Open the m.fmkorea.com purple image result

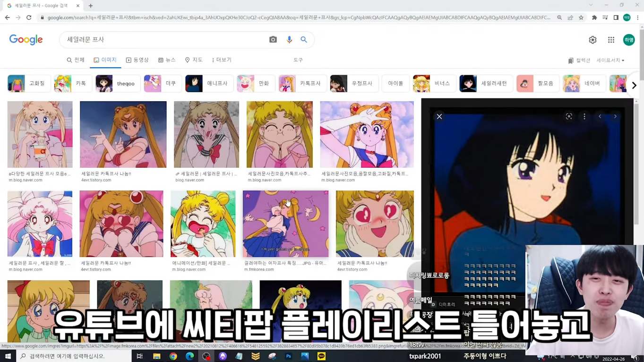point(285,224)
